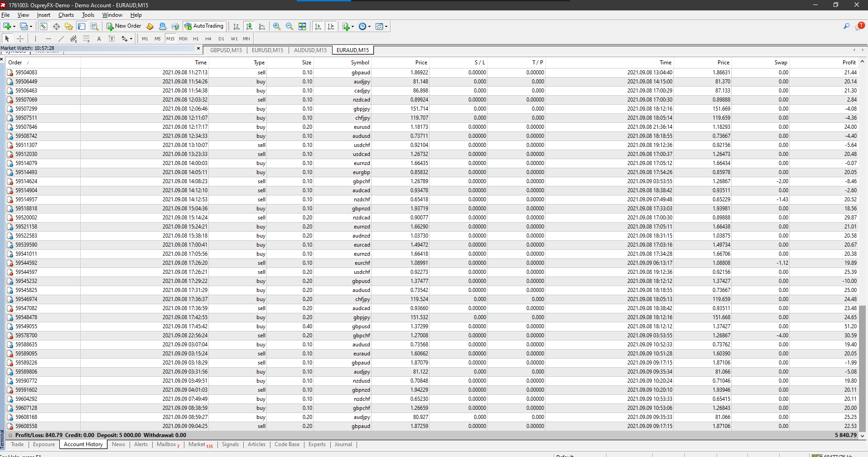The height and width of the screenshot is (457, 868).
Task: Toggle the AutoTrading button
Action: (204, 26)
